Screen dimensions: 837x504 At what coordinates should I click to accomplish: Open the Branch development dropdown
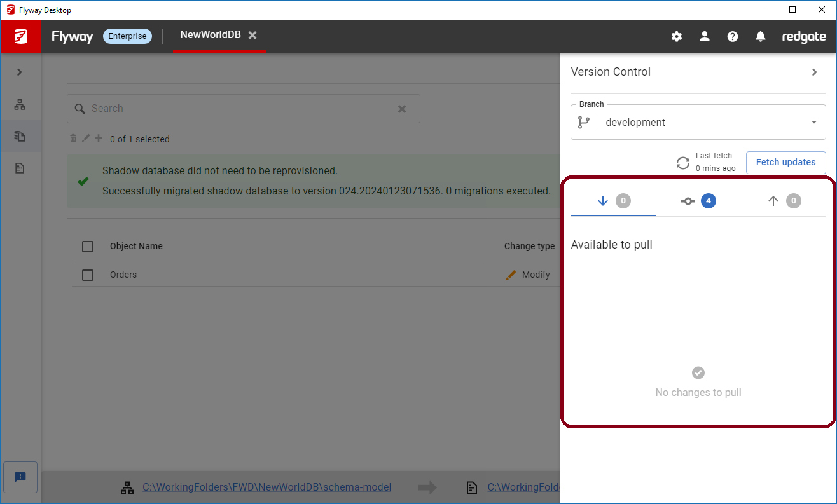[698, 122]
